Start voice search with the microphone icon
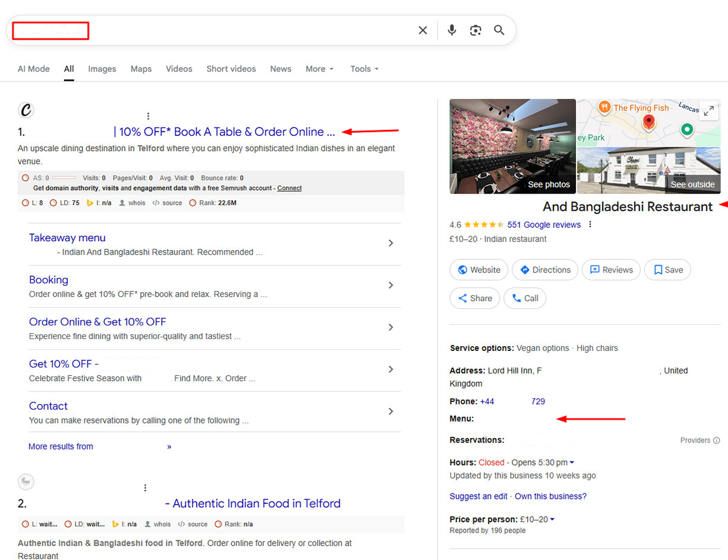The height and width of the screenshot is (560, 728). point(452,30)
